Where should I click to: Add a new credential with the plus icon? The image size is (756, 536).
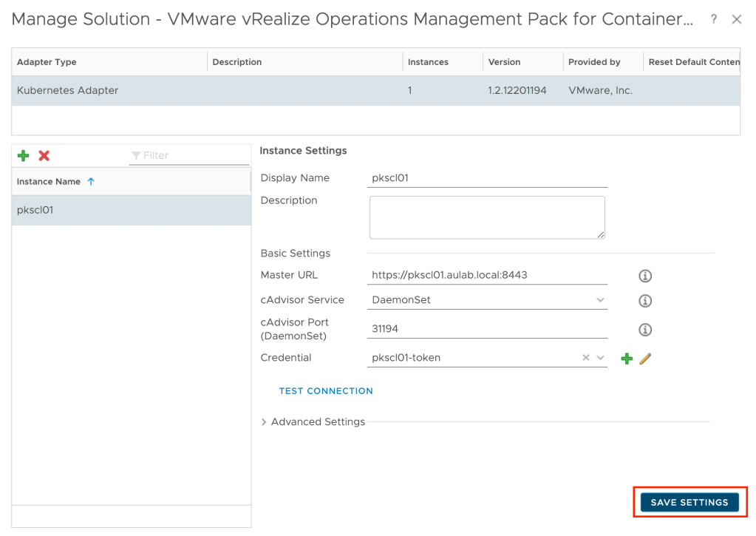[x=627, y=359]
